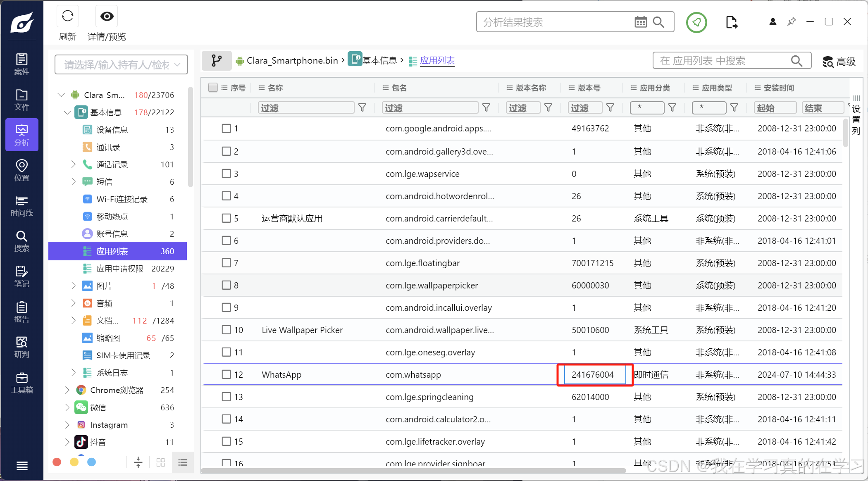
Task: Click the export file icon
Action: [x=732, y=22]
